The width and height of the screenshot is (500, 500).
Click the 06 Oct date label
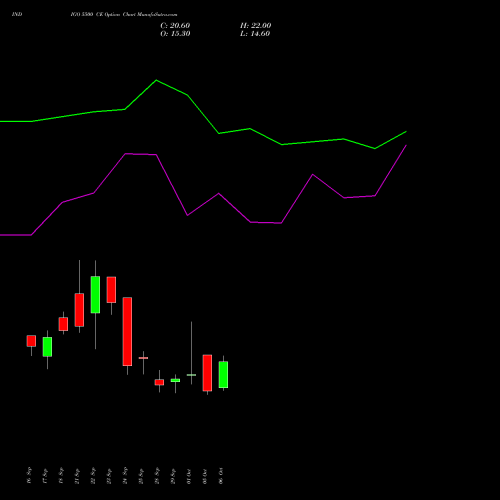[x=221, y=475]
